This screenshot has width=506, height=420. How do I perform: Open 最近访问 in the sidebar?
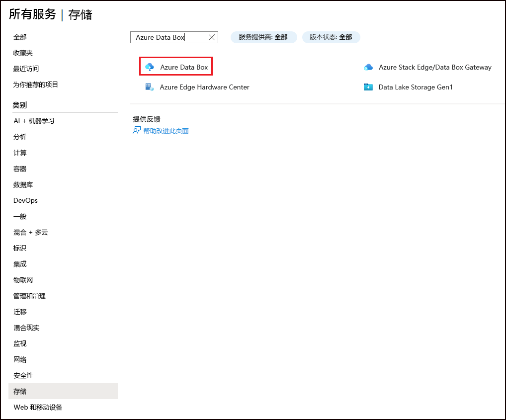tap(26, 69)
